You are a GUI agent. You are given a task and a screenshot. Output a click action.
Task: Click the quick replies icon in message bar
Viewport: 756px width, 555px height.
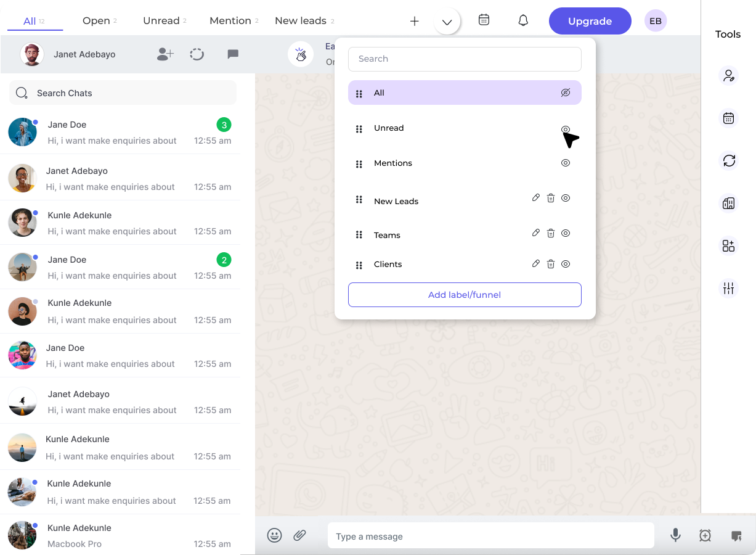point(736,536)
